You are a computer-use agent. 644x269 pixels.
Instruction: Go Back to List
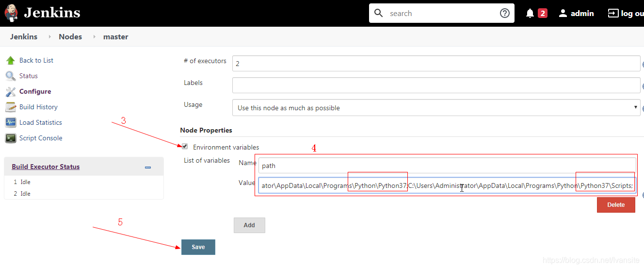36,60
